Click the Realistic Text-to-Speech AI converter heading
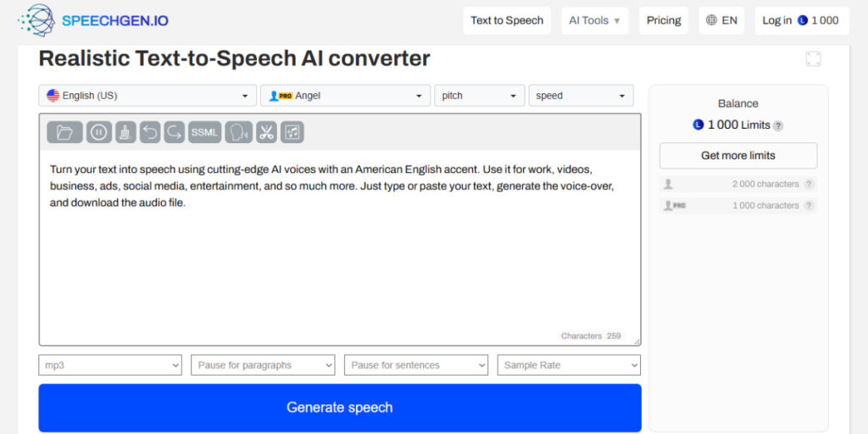The width and height of the screenshot is (868, 434). [x=234, y=58]
